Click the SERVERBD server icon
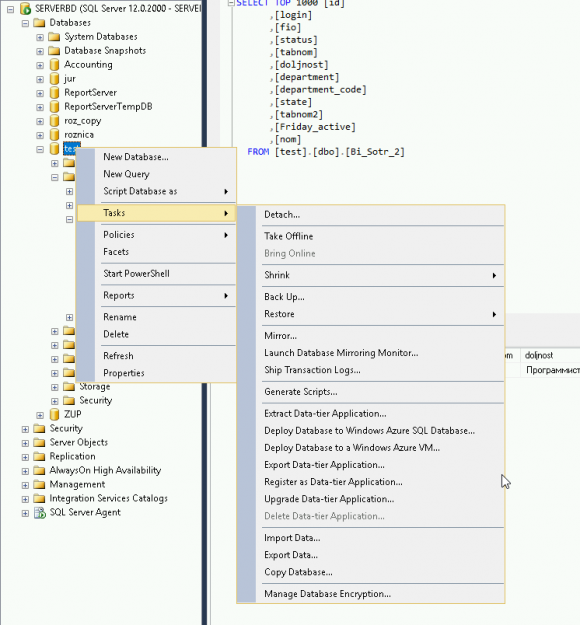Viewport: 580px width, 625px height. (x=25, y=8)
